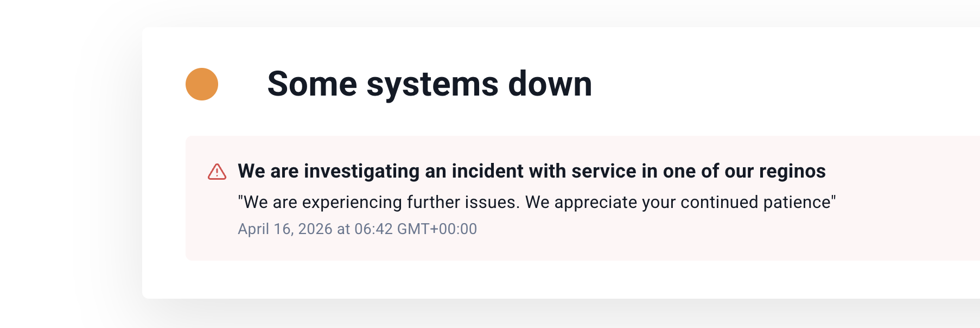The image size is (980, 328).
Task: Click the word "Some" in the status heading
Action: pos(312,84)
